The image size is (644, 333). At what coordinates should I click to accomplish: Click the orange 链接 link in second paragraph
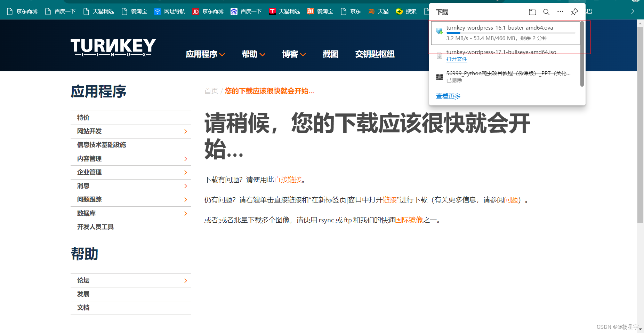pos(390,200)
